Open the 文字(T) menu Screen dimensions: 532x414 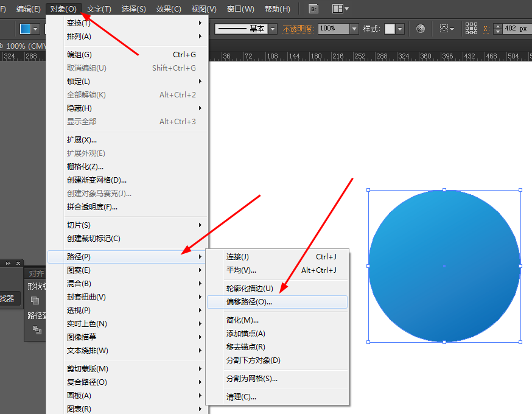pos(99,9)
